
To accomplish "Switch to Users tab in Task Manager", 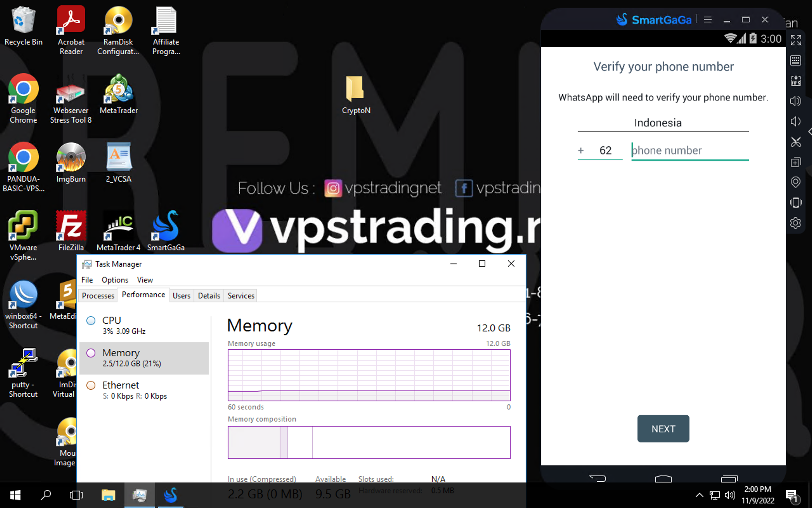I will coord(181,295).
